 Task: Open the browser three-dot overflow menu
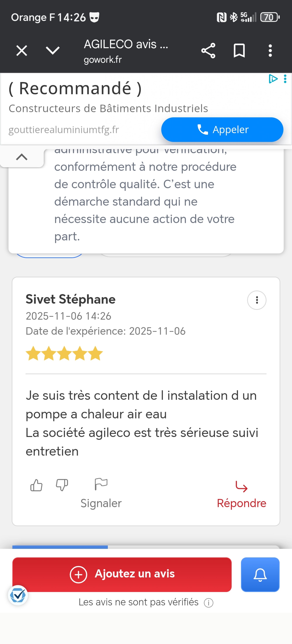pos(270,51)
